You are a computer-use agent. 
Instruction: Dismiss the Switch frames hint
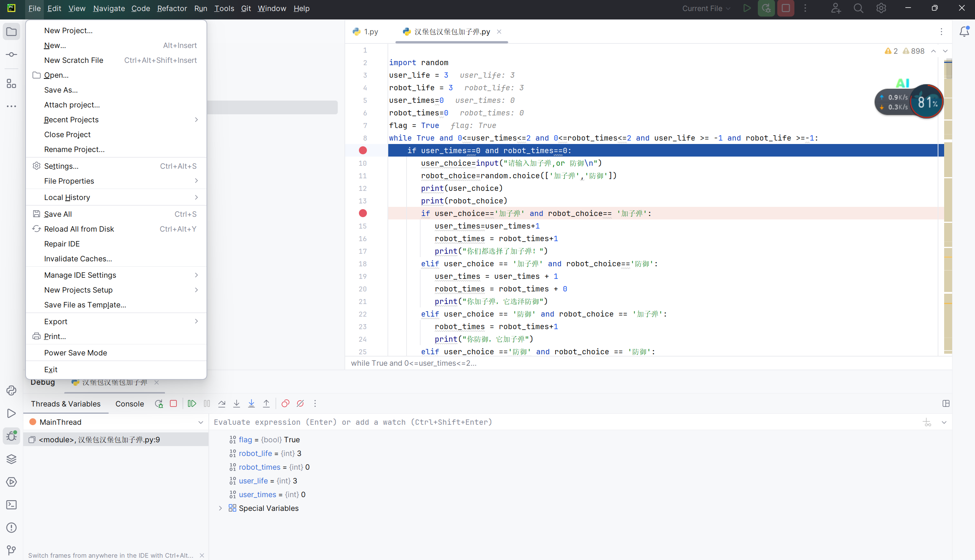coord(202,555)
